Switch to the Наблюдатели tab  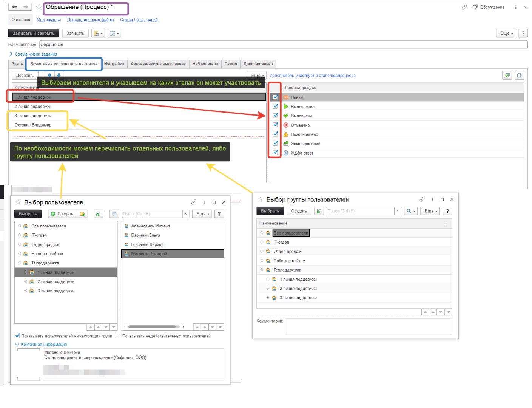pos(205,64)
